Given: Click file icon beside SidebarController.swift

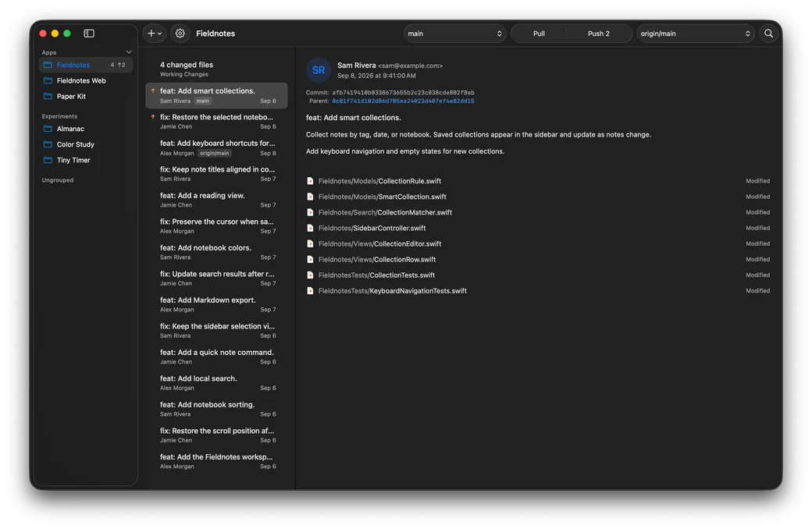Looking at the screenshot, I should 310,228.
